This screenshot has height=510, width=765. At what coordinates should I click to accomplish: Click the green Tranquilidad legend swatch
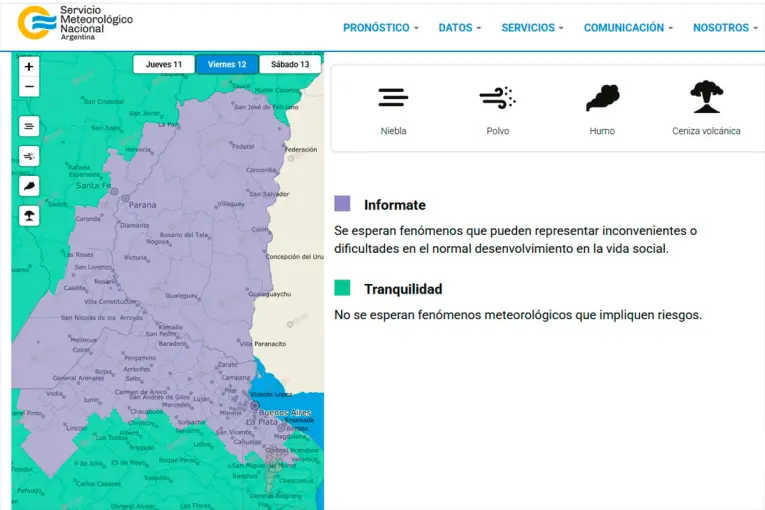(x=342, y=288)
